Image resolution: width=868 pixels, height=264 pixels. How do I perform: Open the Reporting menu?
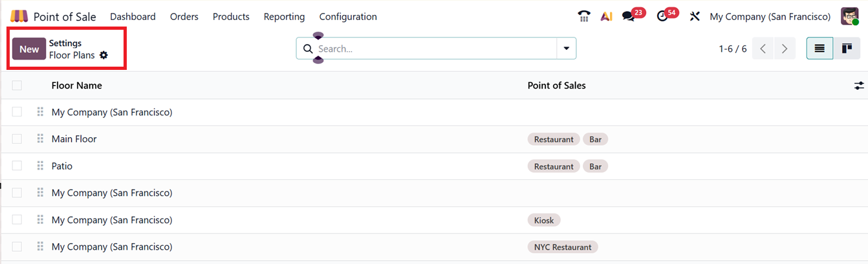[x=284, y=16]
